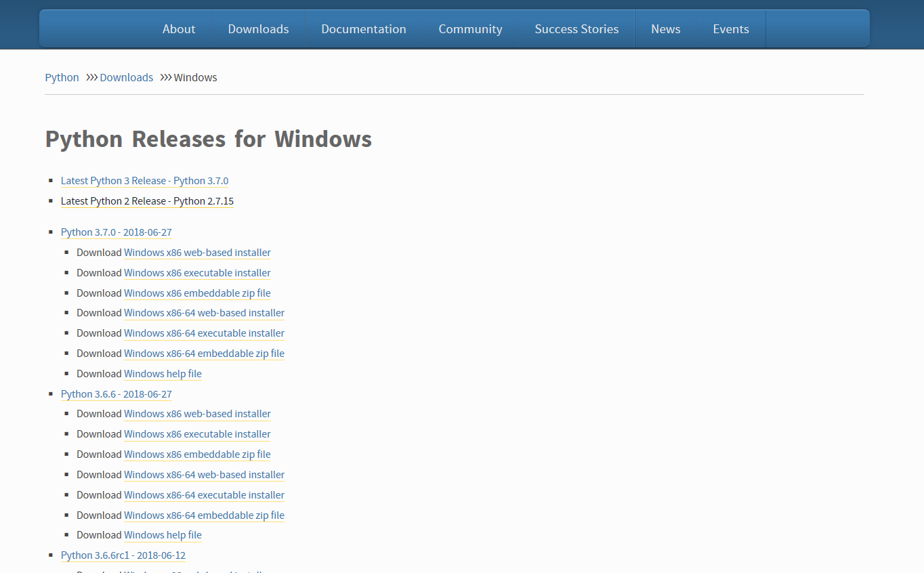Open the Python 3.6.6 - 2018-06-27 release link
This screenshot has width=924, height=573.
tap(117, 394)
